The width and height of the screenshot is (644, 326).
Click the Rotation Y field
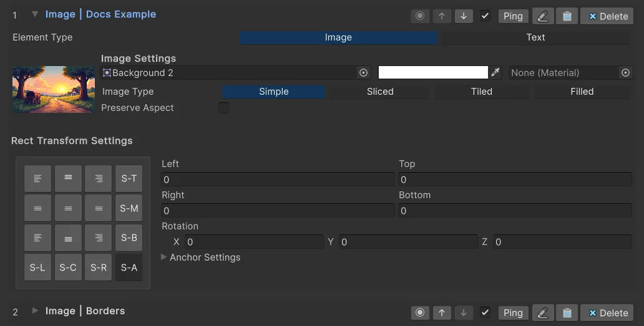[x=408, y=241]
